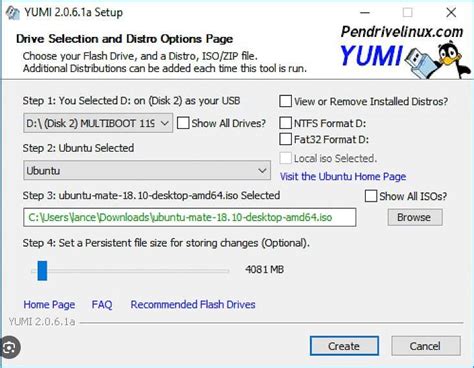Click the Pendrivelinux.com text
The width and height of the screenshot is (474, 368).
(x=402, y=32)
